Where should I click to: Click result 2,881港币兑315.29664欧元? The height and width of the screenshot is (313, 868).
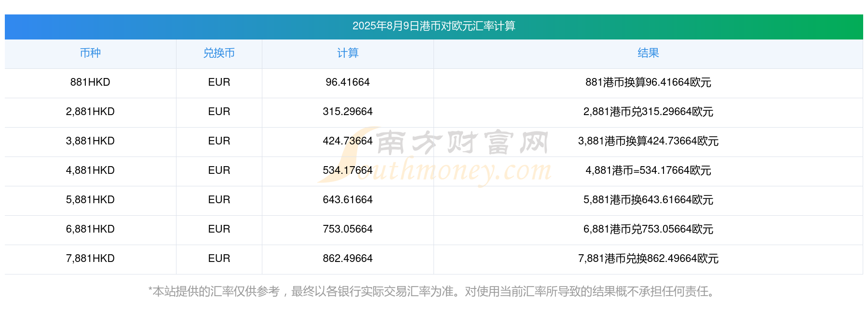pos(648,112)
